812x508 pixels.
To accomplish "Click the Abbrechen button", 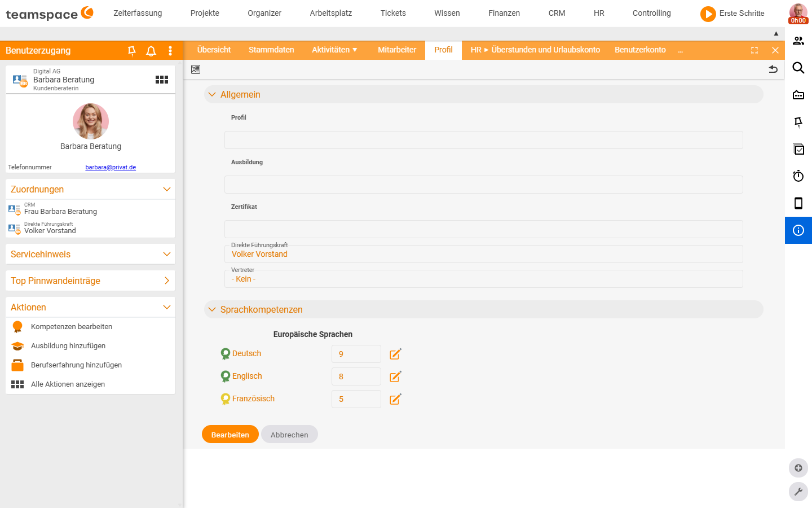I will click(289, 434).
